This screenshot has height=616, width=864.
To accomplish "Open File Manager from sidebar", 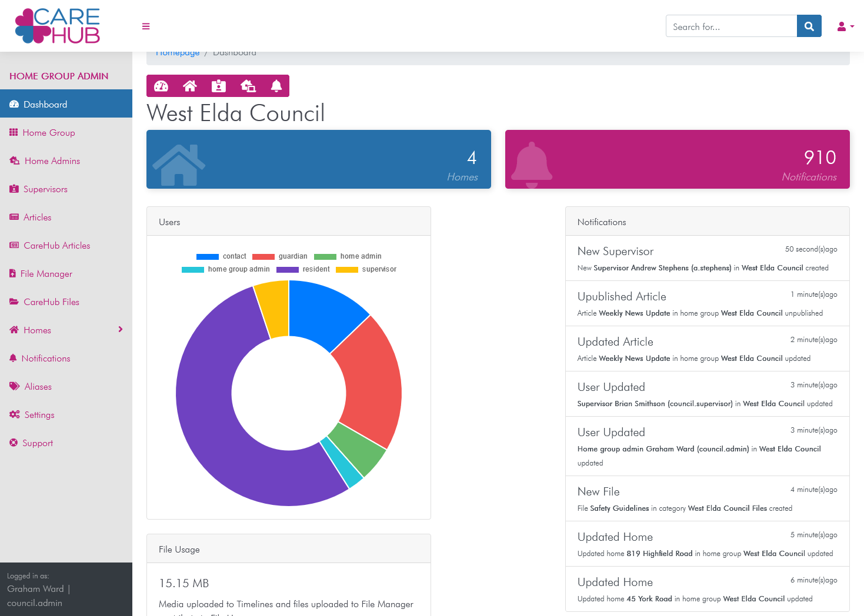I will click(66, 273).
